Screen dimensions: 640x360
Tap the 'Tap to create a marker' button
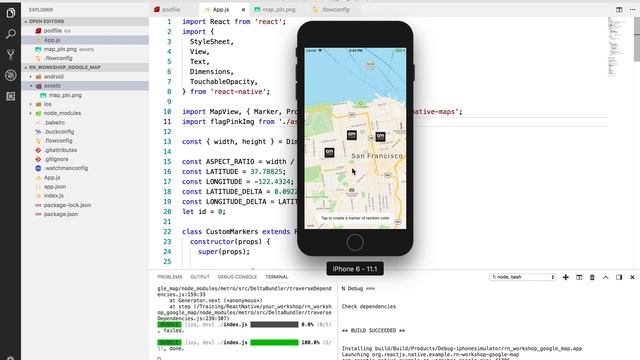click(x=355, y=218)
